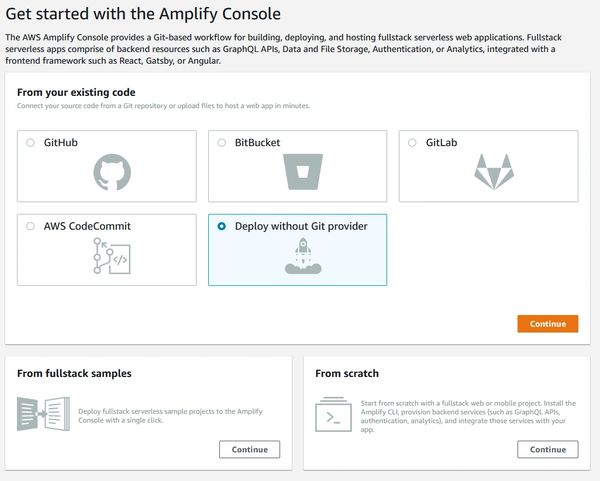This screenshot has width=600, height=481.
Task: Select the BitBucket radio option
Action: 221,143
